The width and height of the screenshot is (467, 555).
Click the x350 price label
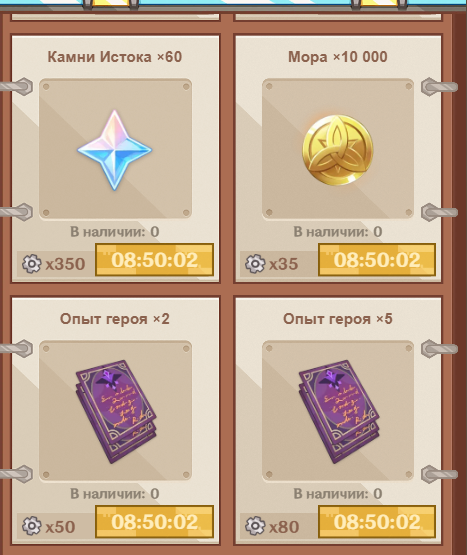pyautogui.click(x=66, y=264)
